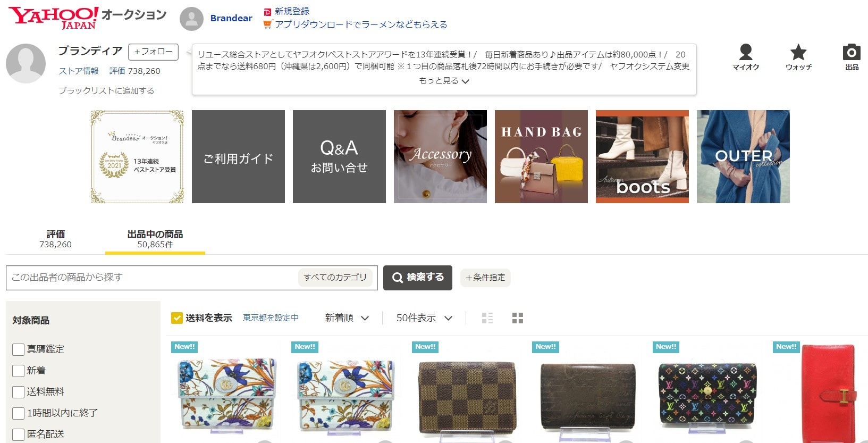Click the ブランディア store name heading
This screenshot has width=868, height=443.
(90, 51)
